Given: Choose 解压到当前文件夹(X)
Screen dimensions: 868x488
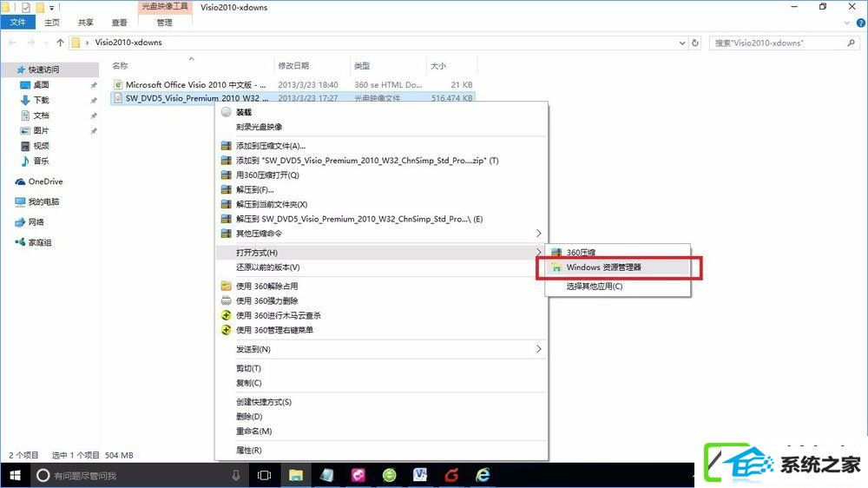Looking at the screenshot, I should click(271, 204).
